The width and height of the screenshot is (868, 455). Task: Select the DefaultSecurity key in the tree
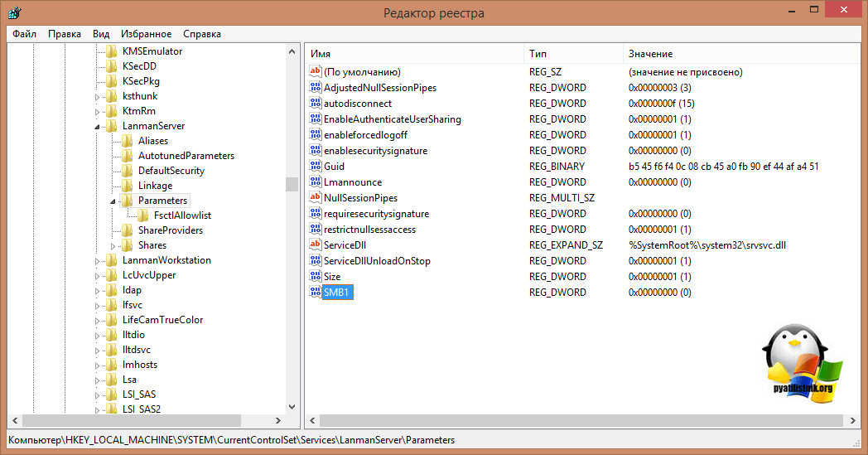click(171, 171)
